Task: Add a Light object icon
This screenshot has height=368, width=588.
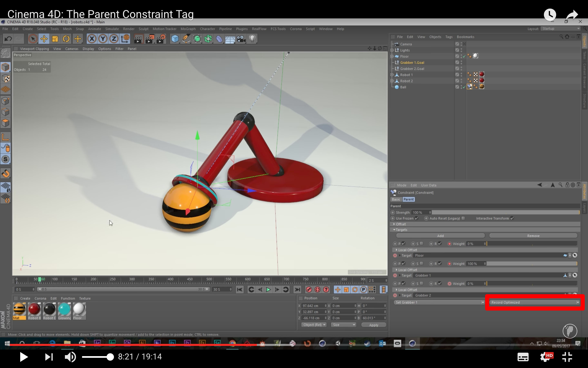Action: 252,39
